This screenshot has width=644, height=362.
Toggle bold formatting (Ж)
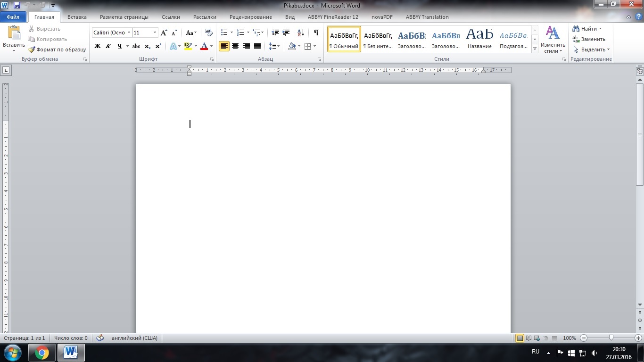point(98,46)
